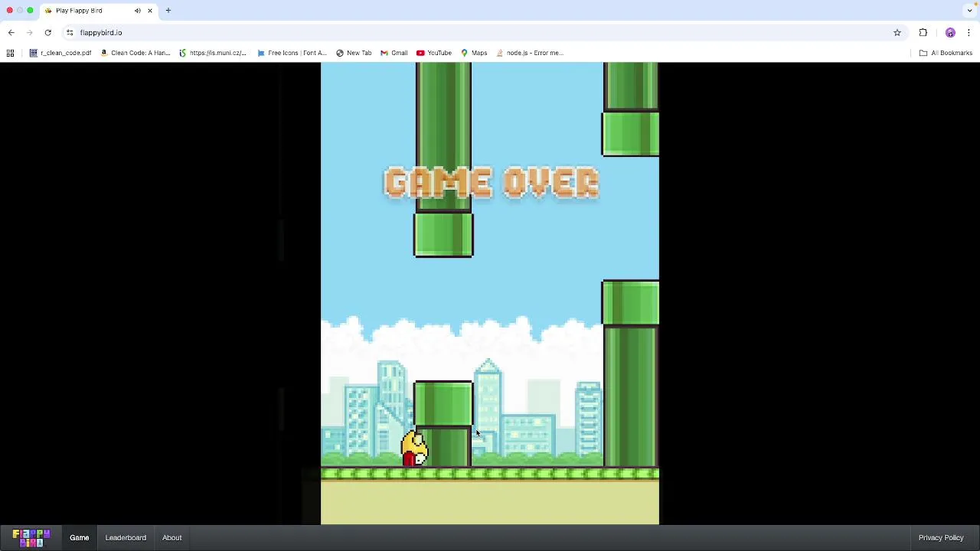Open the New Tab bookmark
This screenshot has height=551, width=980.
(354, 53)
